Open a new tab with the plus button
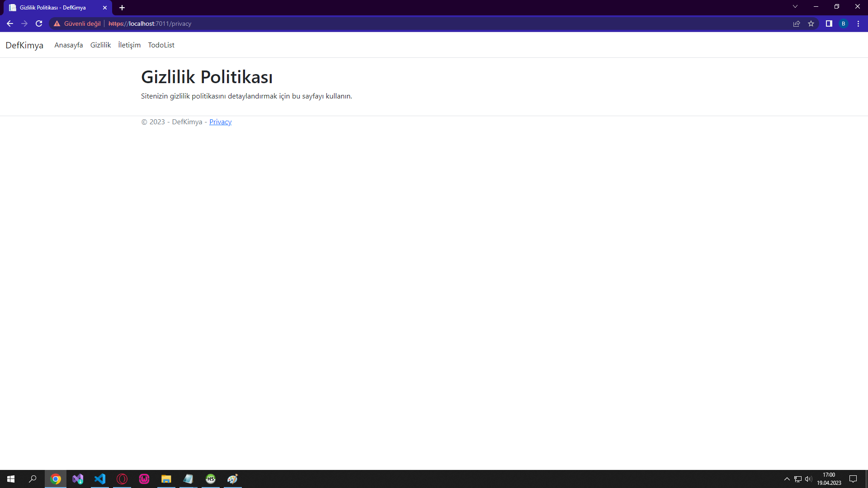Screen dimensions: 868x488 click(x=122, y=8)
